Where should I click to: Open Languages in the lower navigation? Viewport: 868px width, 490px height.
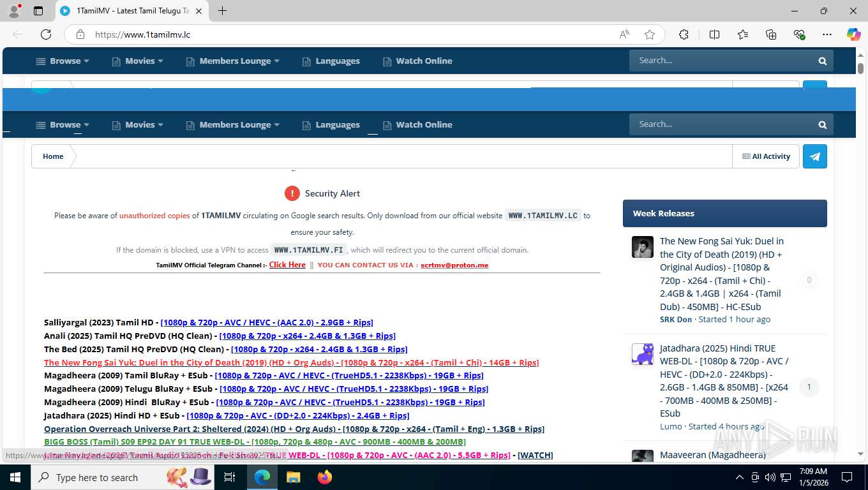tap(331, 125)
